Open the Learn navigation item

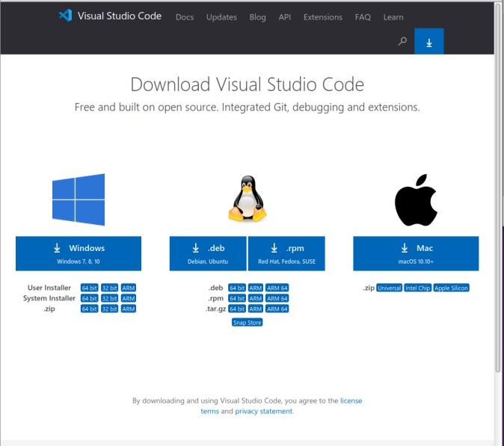click(393, 17)
